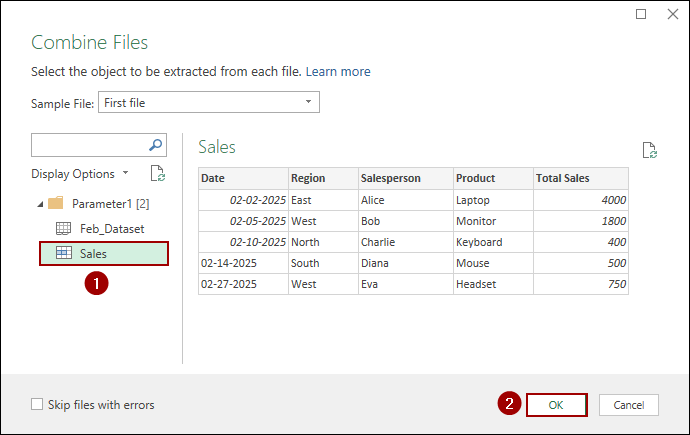Click the Feb_Dataset table icon
The image size is (690, 435).
pos(63,228)
